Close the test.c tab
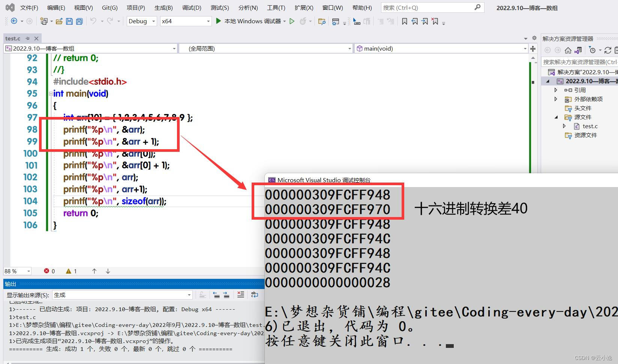 pos(36,39)
